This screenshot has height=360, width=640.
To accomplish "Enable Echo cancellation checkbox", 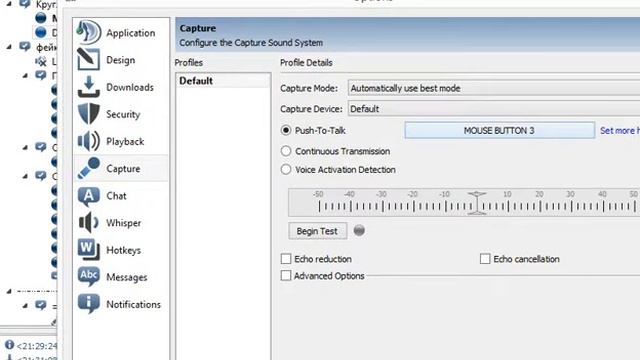I will 485,259.
